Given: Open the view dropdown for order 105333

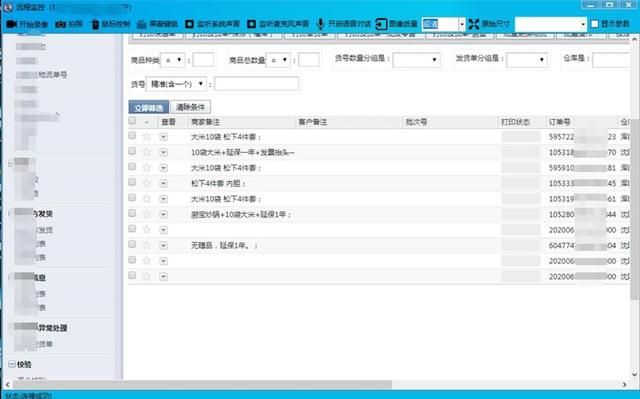Looking at the screenshot, I should click(x=164, y=183).
